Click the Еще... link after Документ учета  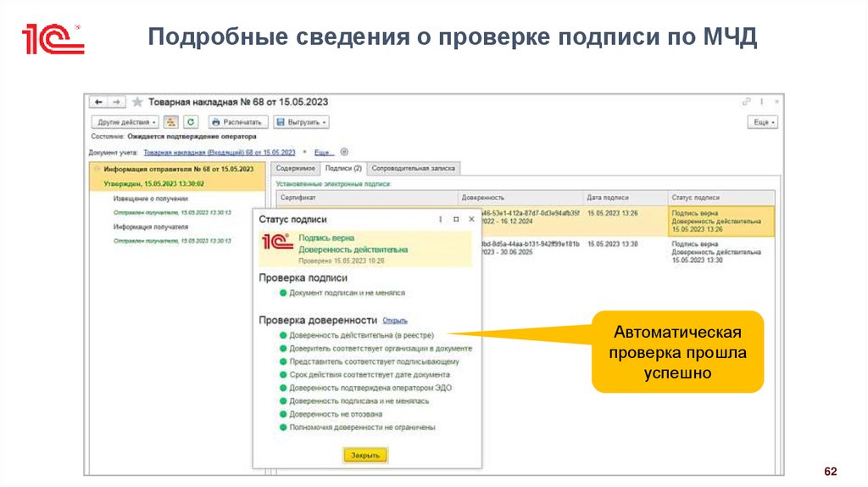[324, 153]
